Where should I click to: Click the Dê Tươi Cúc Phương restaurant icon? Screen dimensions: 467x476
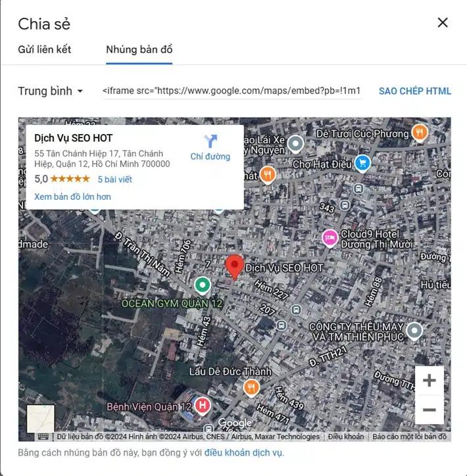click(x=420, y=133)
